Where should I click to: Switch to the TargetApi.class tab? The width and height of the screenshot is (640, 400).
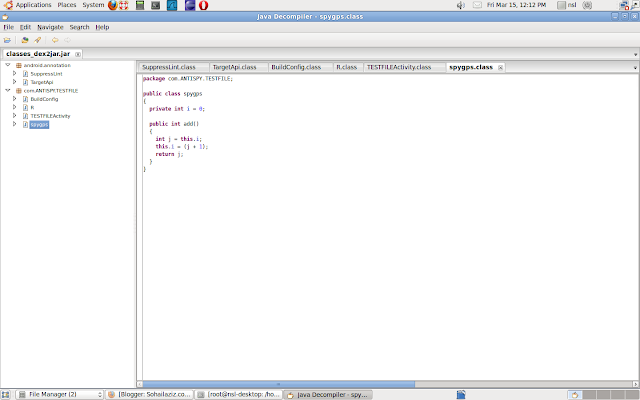pyautogui.click(x=239, y=67)
